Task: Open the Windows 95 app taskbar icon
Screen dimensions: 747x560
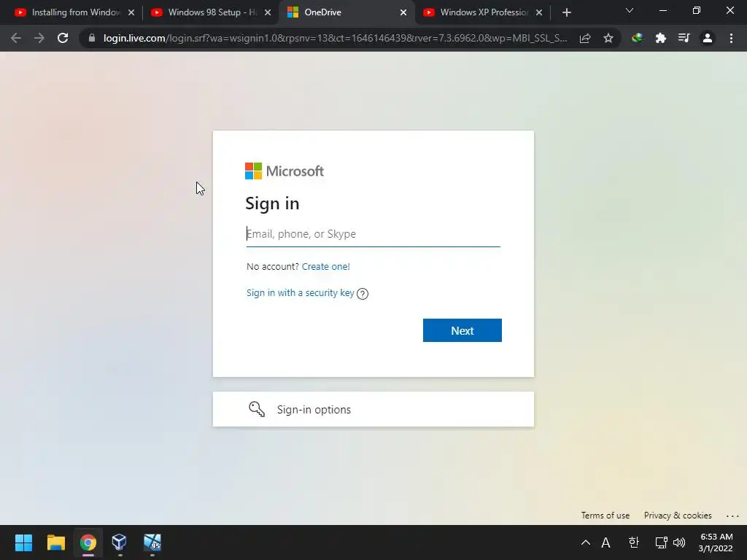Action: pos(152,542)
